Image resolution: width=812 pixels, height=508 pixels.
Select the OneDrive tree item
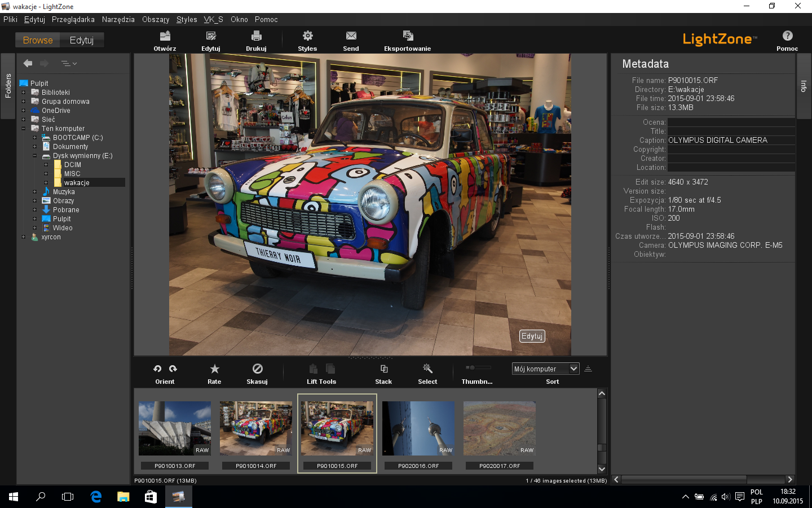coord(56,111)
